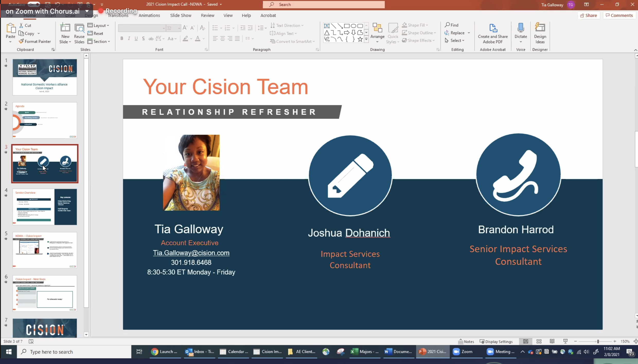Image resolution: width=638 pixels, height=364 pixels.
Task: Click the Reset slide icon
Action: click(x=90, y=33)
